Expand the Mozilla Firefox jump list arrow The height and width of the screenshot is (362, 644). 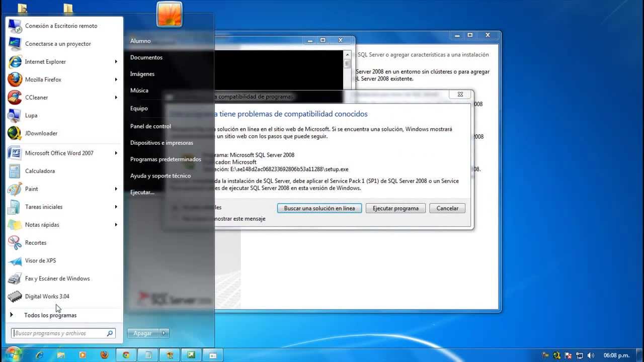tap(116, 79)
